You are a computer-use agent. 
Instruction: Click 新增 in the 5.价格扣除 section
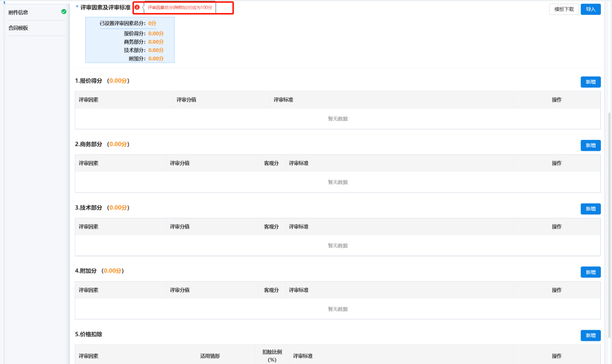click(590, 336)
